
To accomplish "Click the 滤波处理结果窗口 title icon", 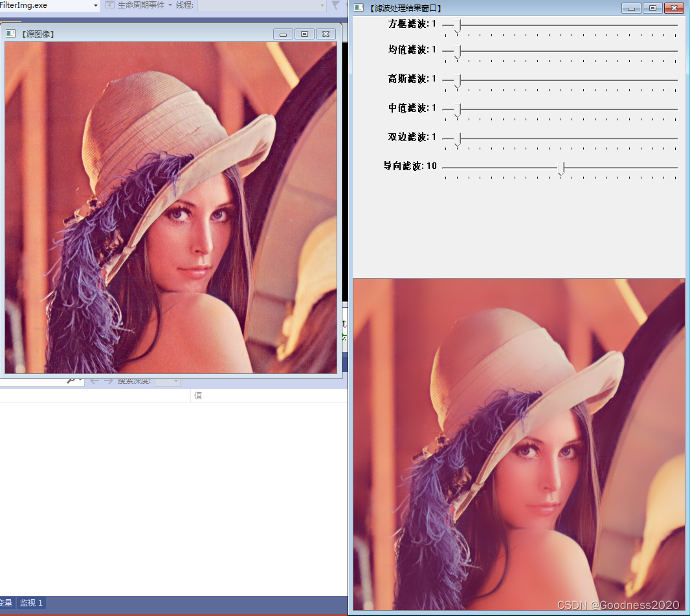I will 359,8.
